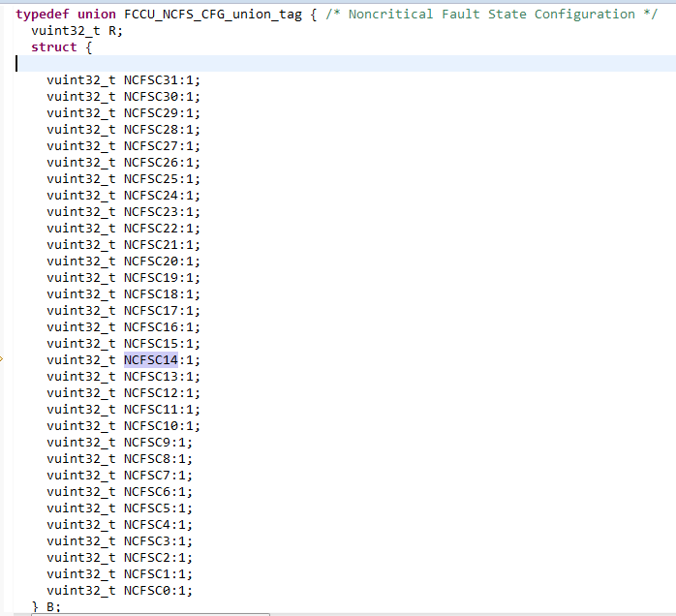Click the NCFSC17 bitfield name

[151, 311]
